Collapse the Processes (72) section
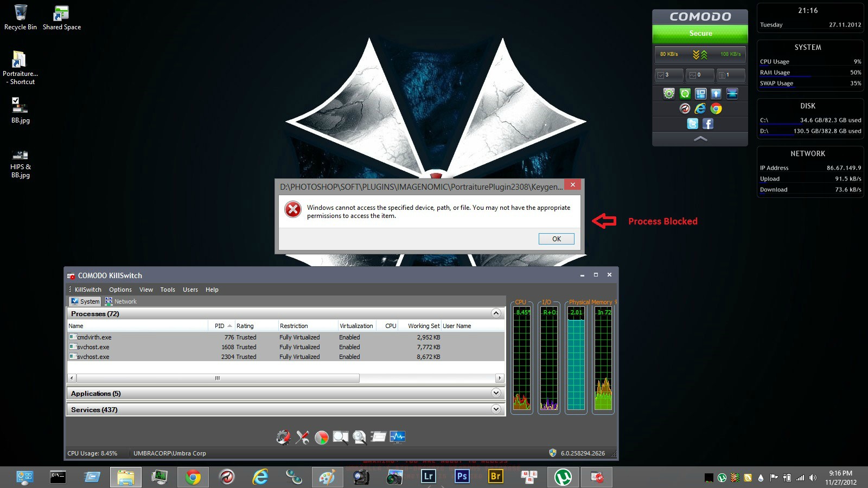868x488 pixels. tap(496, 313)
